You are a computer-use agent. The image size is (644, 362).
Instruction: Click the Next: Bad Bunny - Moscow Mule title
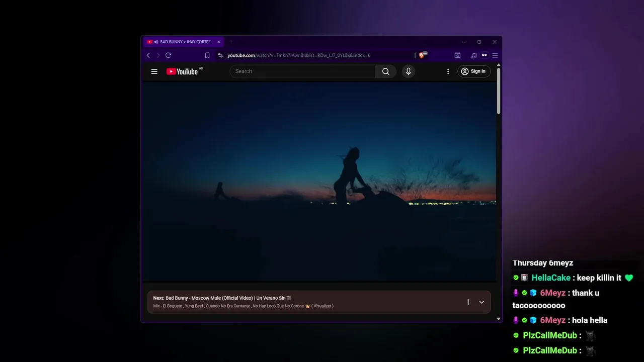(x=222, y=298)
